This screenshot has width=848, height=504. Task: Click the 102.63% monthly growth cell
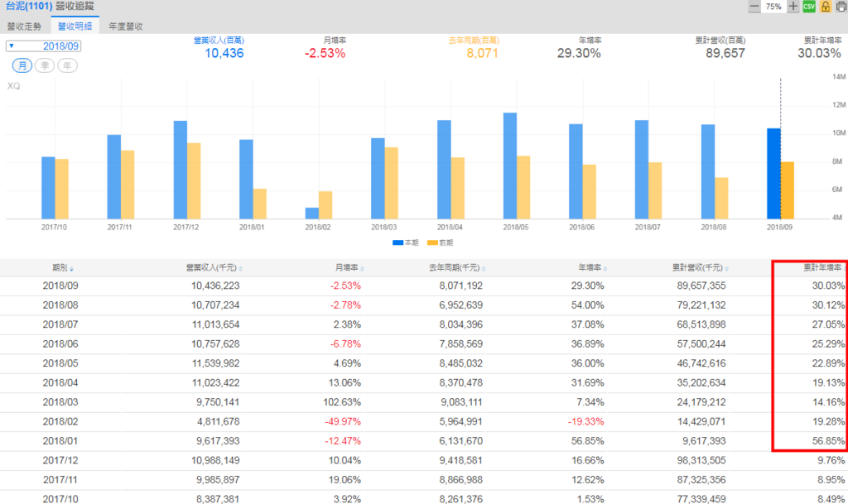coord(342,402)
